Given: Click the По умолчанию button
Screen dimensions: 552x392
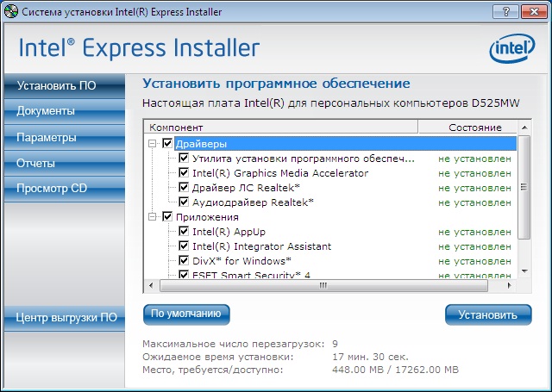Looking at the screenshot, I should pyautogui.click(x=186, y=314).
